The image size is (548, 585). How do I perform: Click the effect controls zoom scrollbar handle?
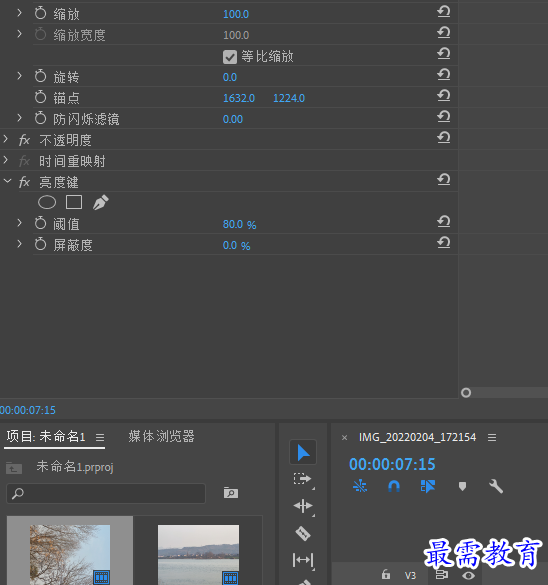tap(466, 392)
